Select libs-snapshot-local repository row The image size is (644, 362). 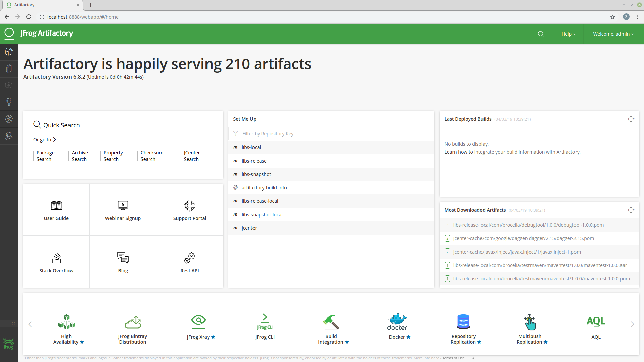click(331, 215)
